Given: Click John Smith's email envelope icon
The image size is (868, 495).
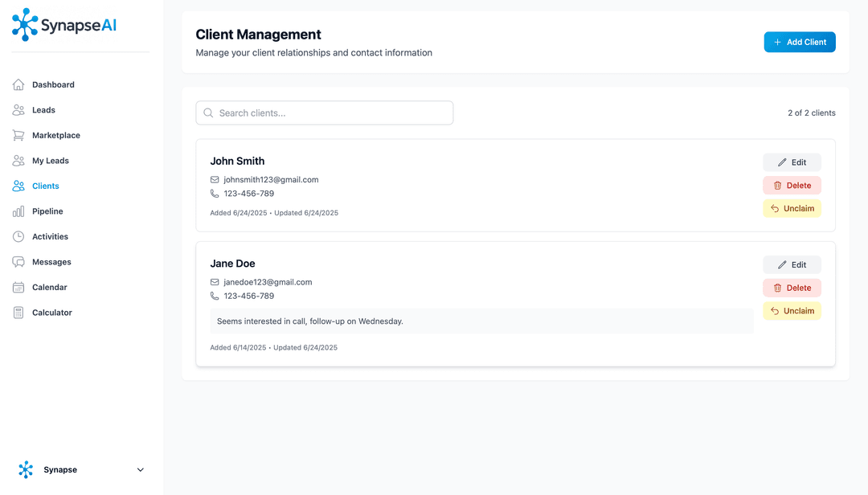Looking at the screenshot, I should [214, 179].
